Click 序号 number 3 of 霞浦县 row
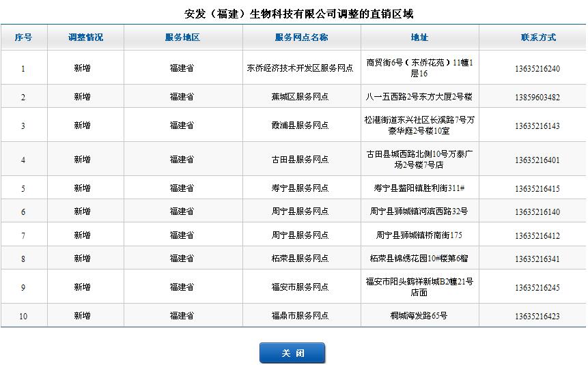Image resolution: width=588 pixels, height=365 pixels. point(23,126)
